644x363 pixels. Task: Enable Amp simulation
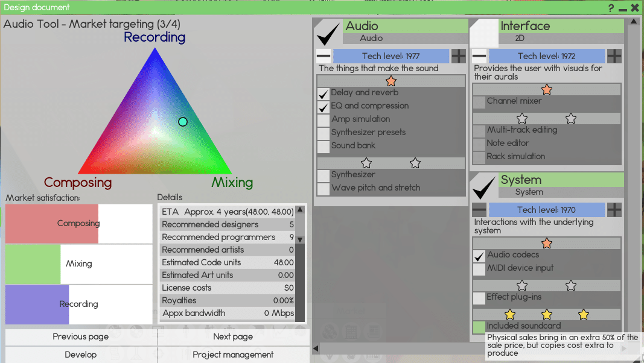pyautogui.click(x=324, y=120)
